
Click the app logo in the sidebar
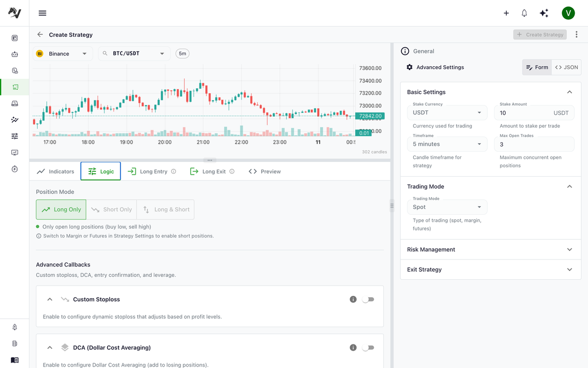15,13
